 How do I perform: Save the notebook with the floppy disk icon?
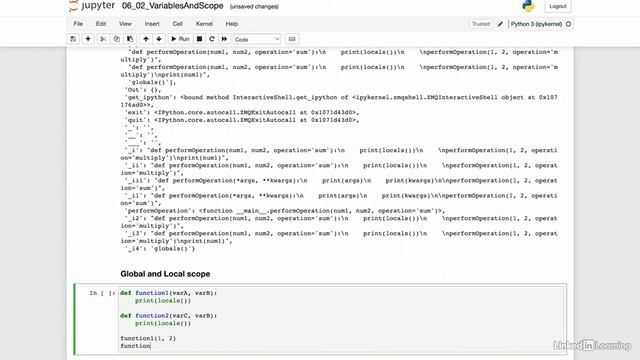[x=73, y=39]
